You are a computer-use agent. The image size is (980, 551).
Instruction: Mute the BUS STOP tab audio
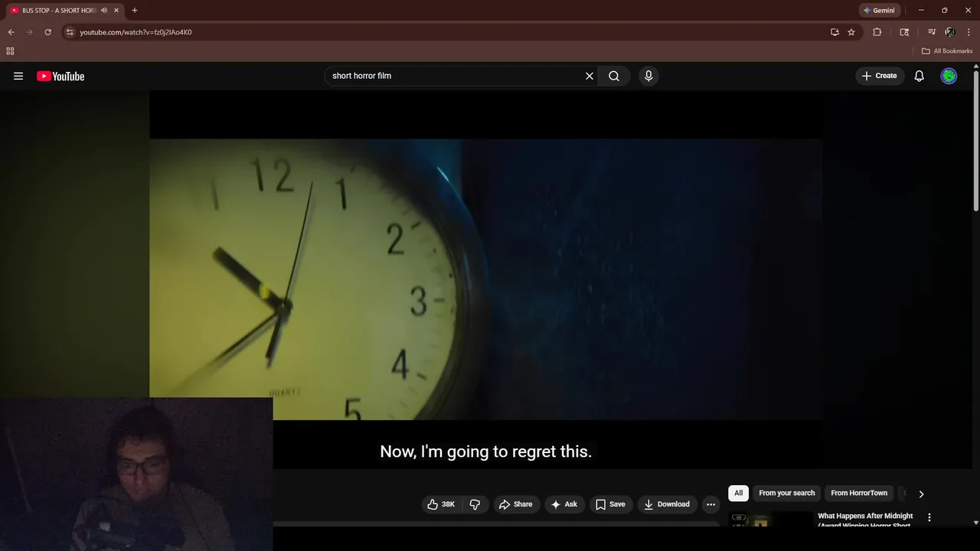(104, 11)
